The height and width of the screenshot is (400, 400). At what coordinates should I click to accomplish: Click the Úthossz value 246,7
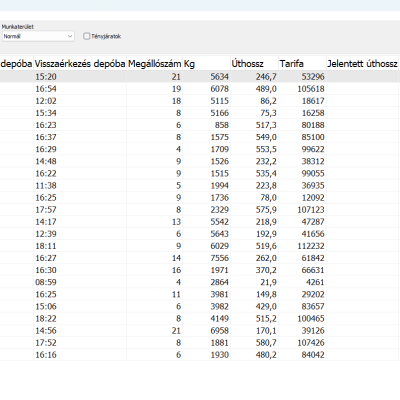[x=266, y=77]
